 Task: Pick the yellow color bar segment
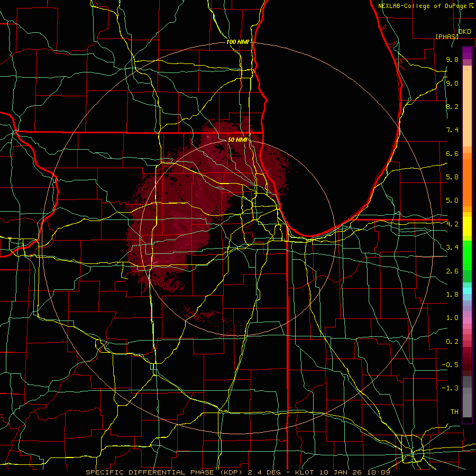click(x=467, y=226)
